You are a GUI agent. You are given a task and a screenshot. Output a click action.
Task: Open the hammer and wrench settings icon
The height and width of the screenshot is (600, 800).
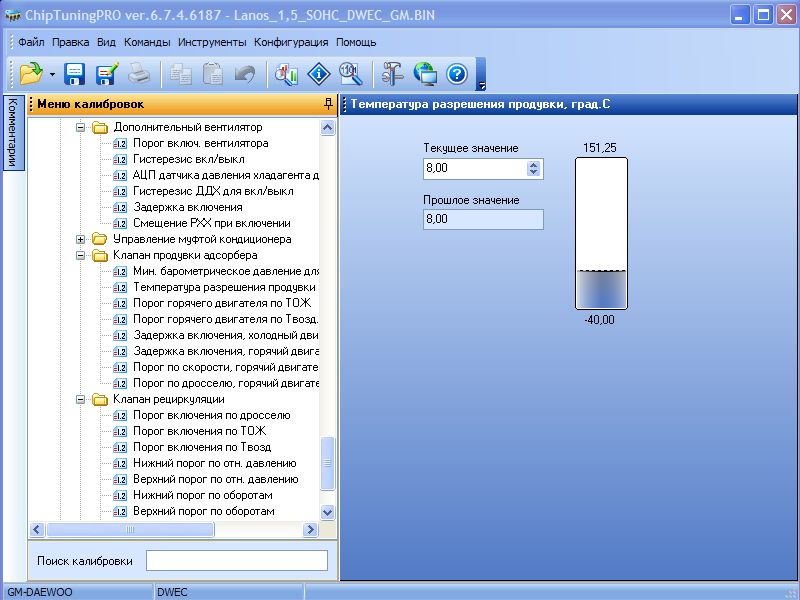(x=392, y=73)
